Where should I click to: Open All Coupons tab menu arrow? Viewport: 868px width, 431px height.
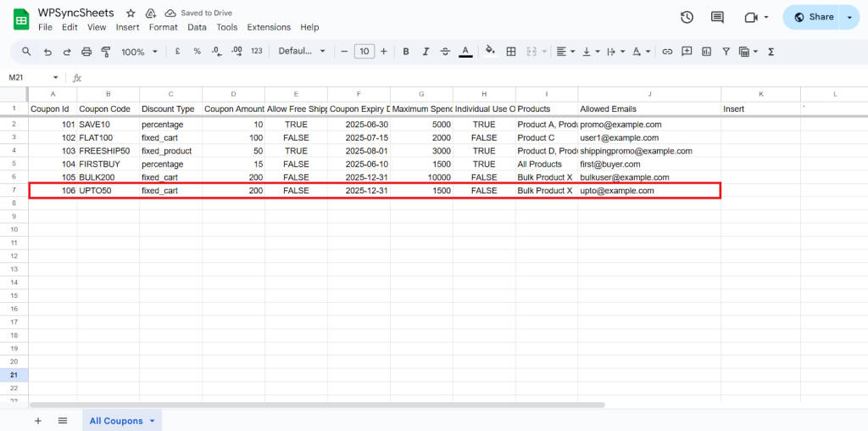(153, 421)
